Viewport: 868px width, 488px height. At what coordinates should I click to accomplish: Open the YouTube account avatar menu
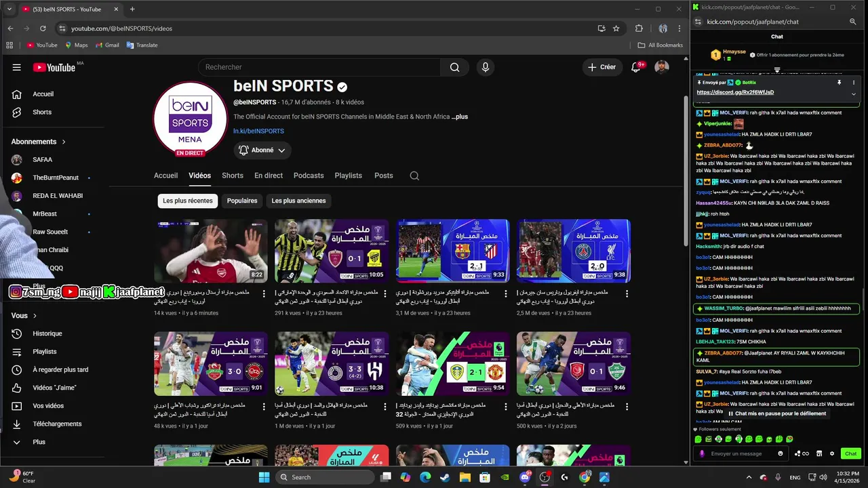click(661, 67)
